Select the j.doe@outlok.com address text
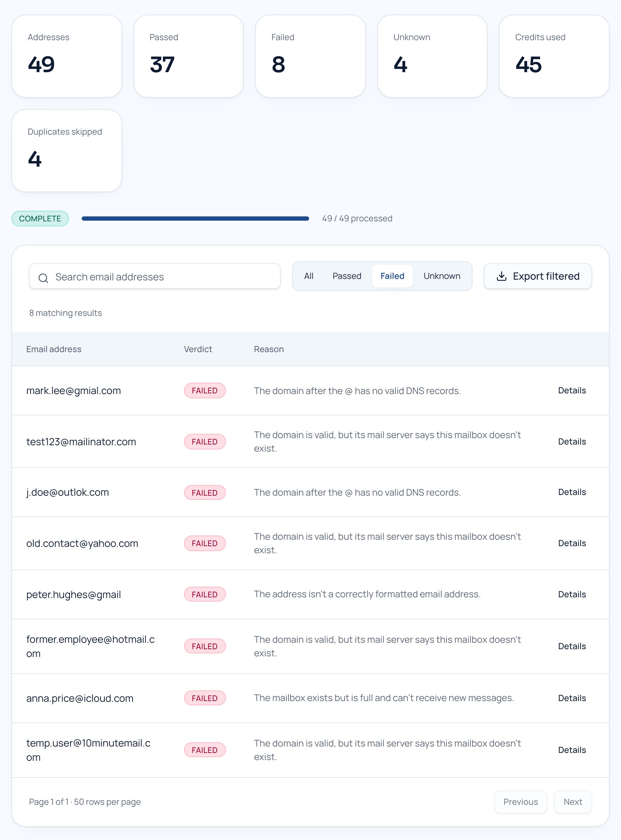The image size is (621, 840). [x=67, y=492]
